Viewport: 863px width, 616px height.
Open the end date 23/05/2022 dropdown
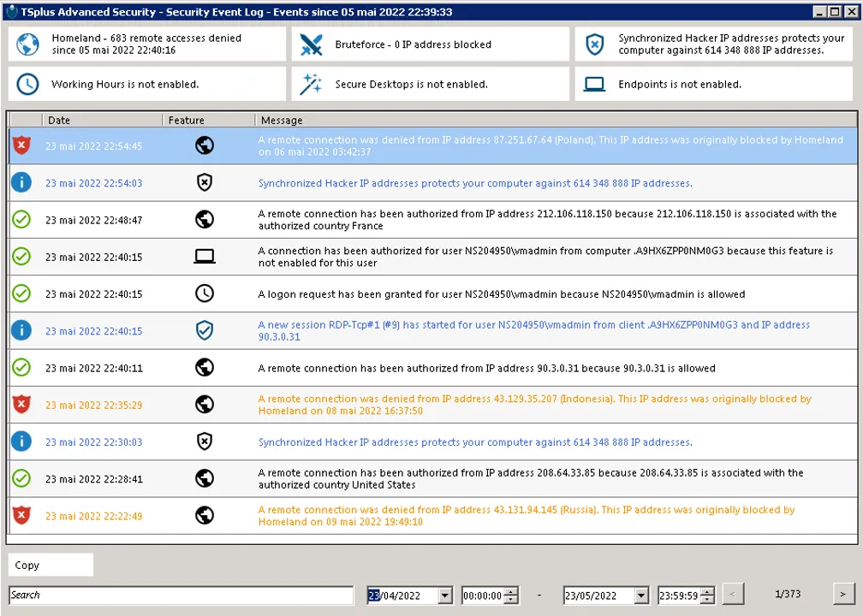[642, 595]
